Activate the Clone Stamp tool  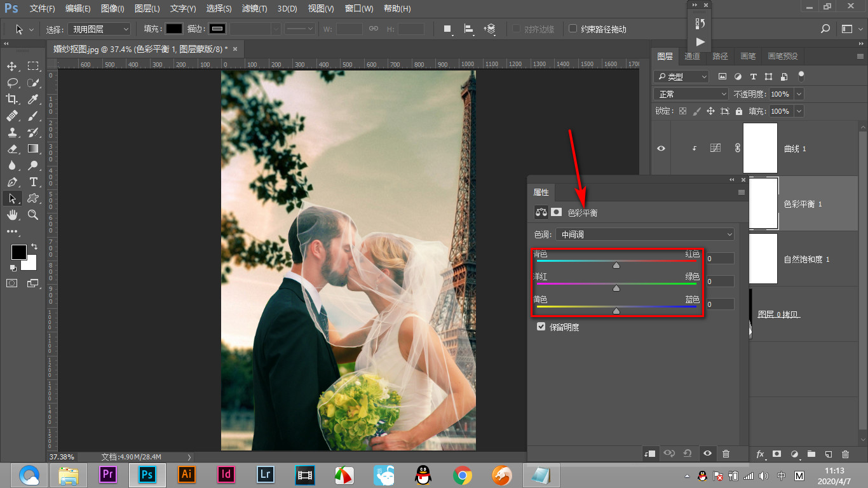[x=12, y=132]
